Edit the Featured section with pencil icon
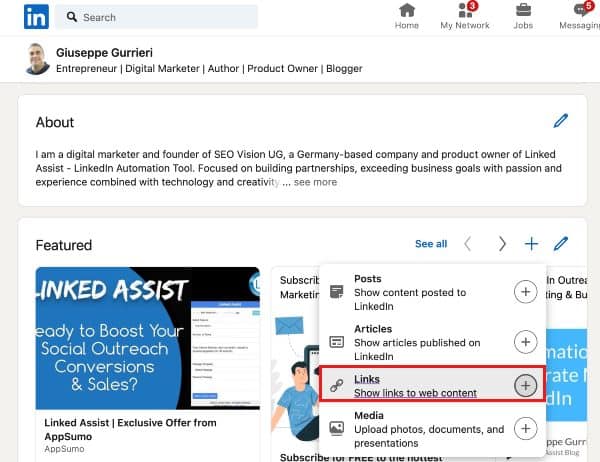This screenshot has width=600, height=462. pos(561,244)
